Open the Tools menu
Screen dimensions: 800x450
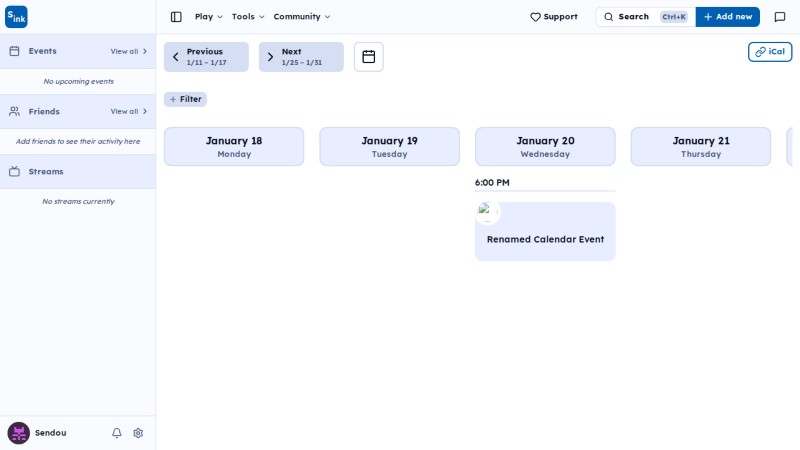click(248, 17)
